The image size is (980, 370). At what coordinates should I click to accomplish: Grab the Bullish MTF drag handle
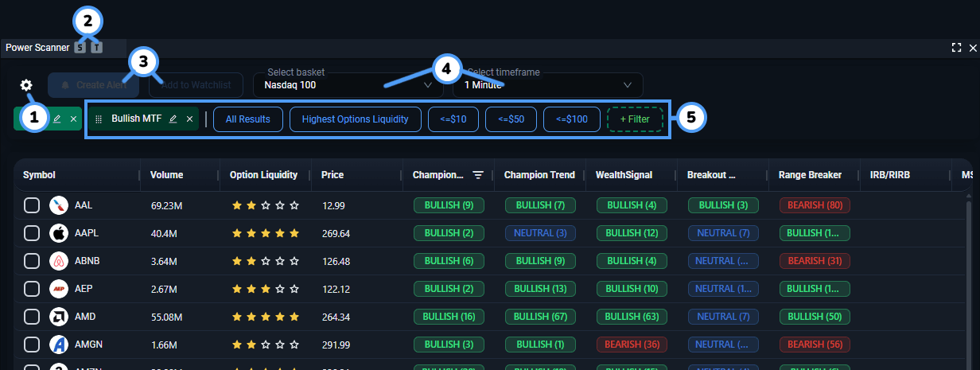(x=99, y=119)
